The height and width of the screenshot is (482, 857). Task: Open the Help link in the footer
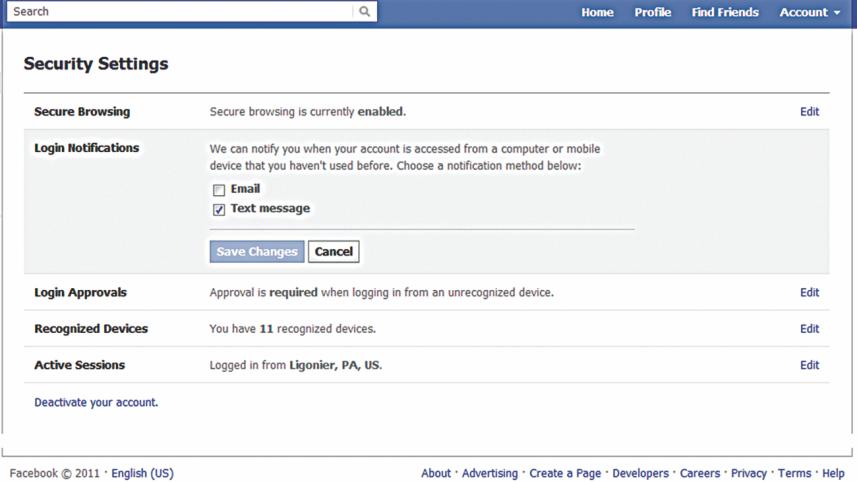[833, 473]
